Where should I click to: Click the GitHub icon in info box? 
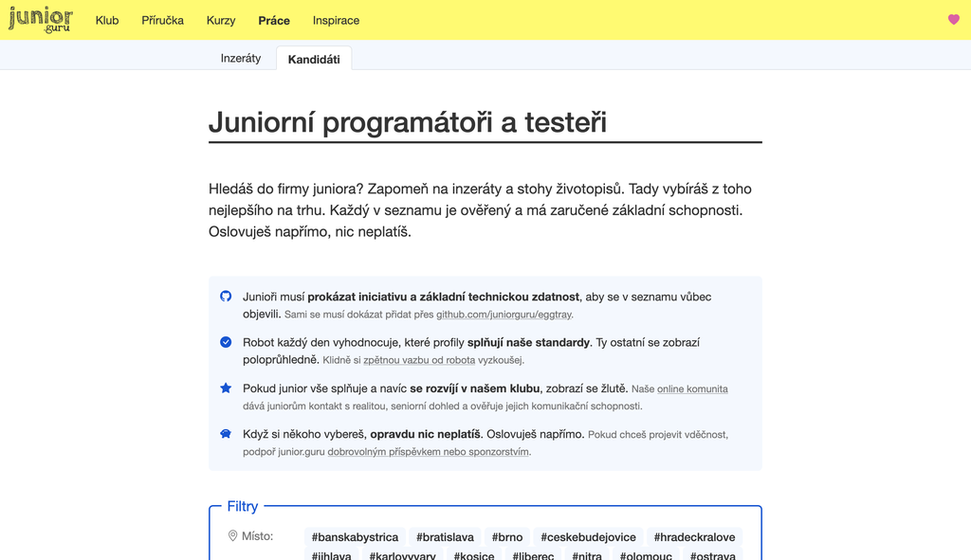226,297
